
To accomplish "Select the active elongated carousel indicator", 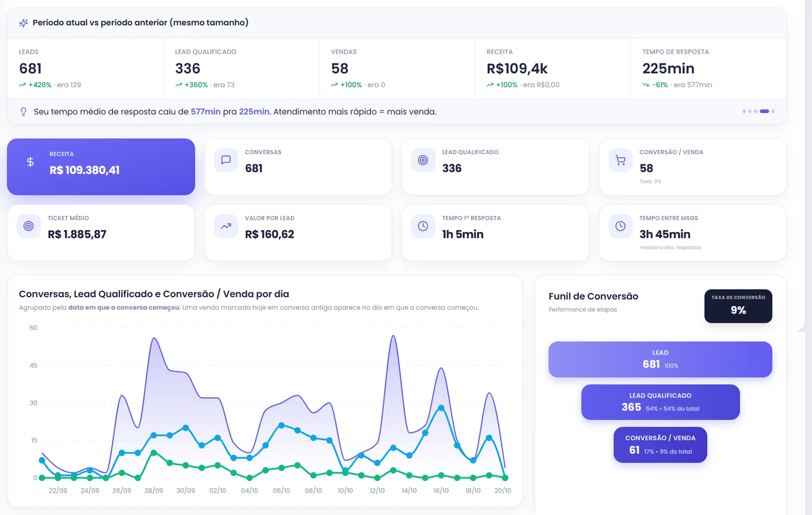I will click(764, 111).
